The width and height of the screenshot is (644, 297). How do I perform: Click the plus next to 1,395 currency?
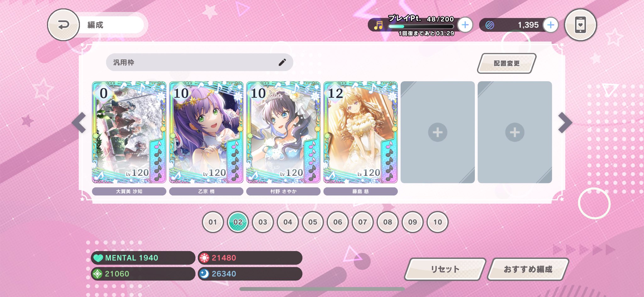click(x=551, y=25)
